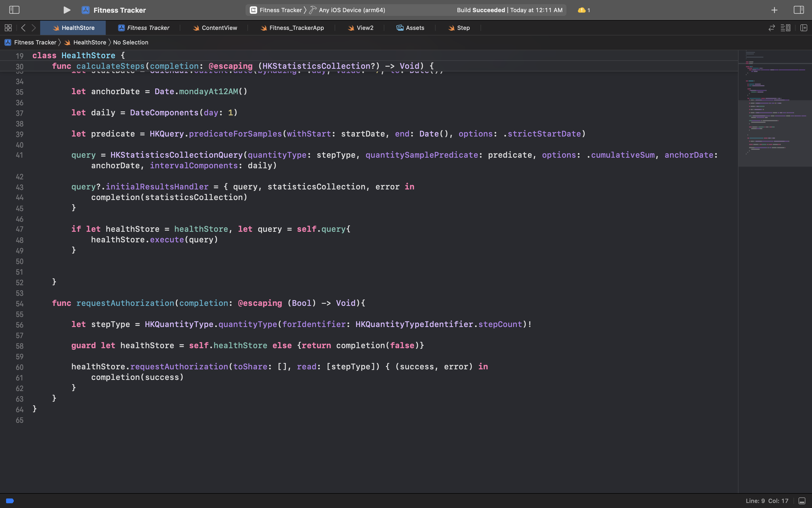
Task: Go back in editor history
Action: [x=23, y=28]
